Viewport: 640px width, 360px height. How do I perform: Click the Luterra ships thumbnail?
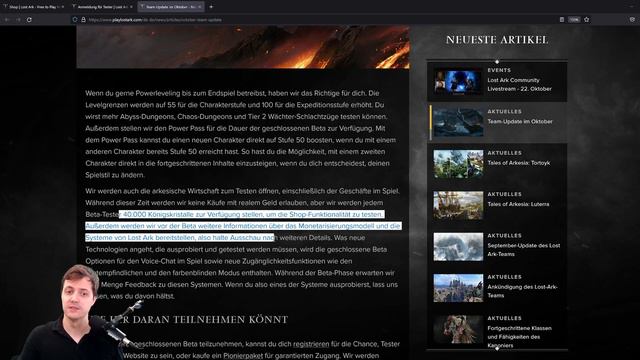coord(458,205)
